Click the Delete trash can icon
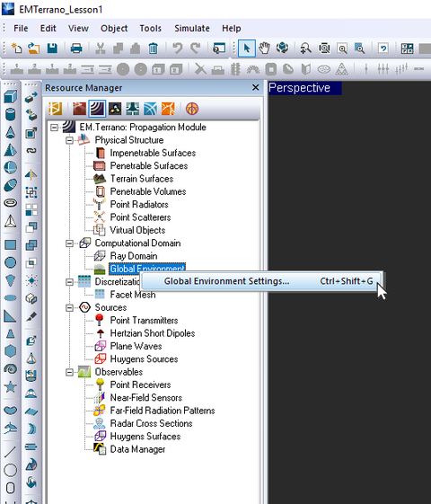The image size is (431, 504). click(154, 49)
